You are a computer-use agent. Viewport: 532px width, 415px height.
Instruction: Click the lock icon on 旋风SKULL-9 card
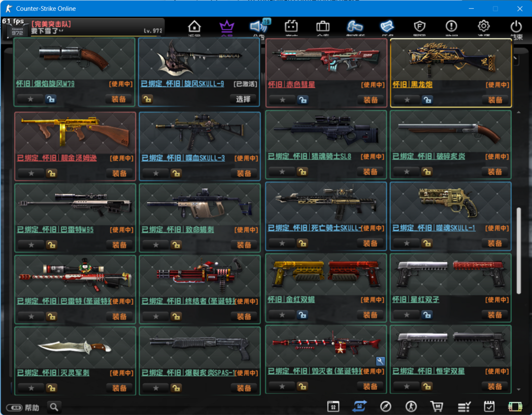(147, 99)
